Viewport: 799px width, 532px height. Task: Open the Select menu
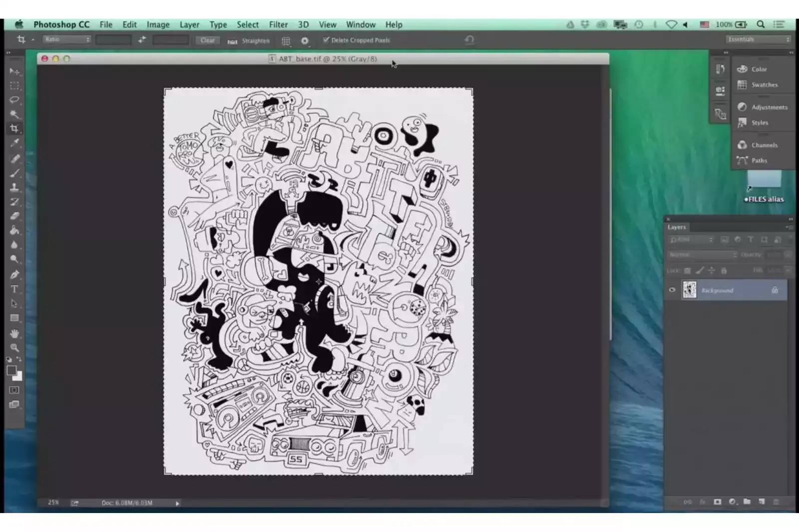tap(248, 24)
